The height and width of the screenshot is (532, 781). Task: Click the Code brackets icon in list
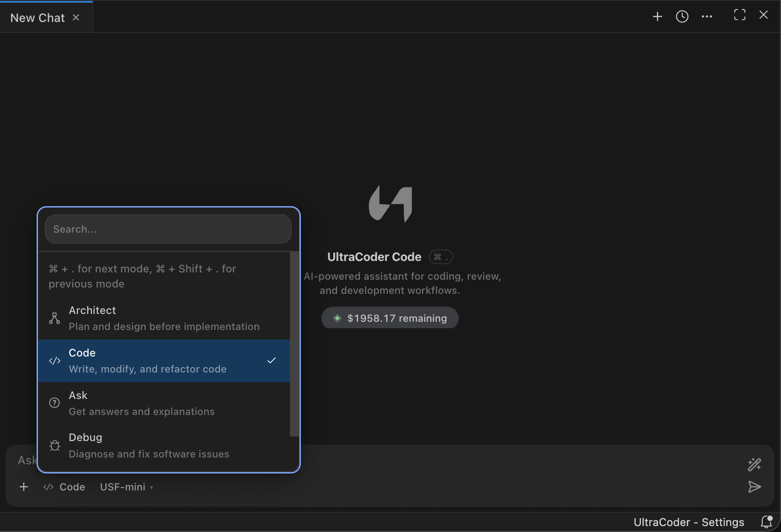54,361
